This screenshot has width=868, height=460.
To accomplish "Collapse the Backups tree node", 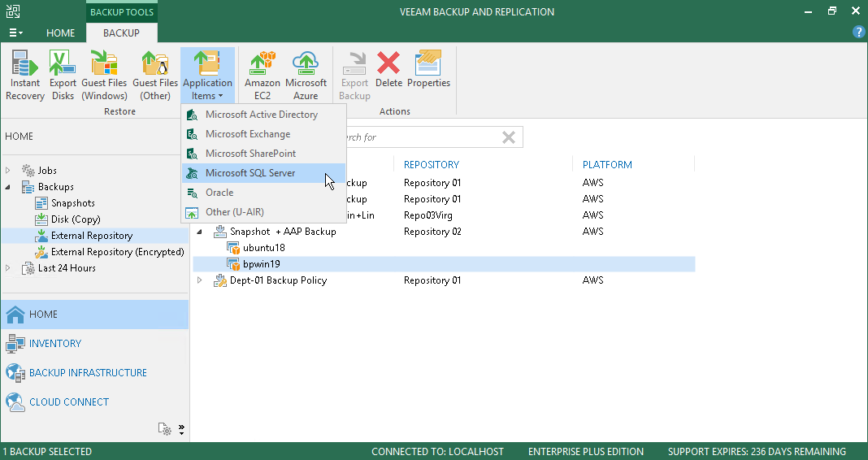I will pos(8,187).
